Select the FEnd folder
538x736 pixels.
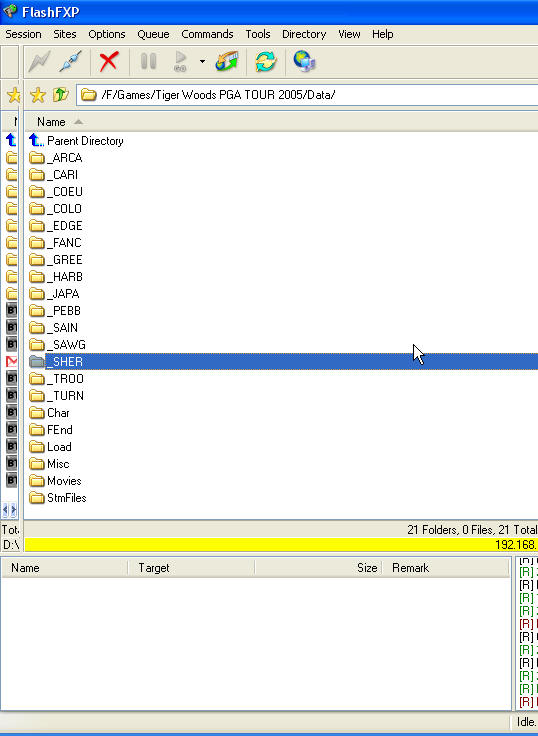click(50, 429)
